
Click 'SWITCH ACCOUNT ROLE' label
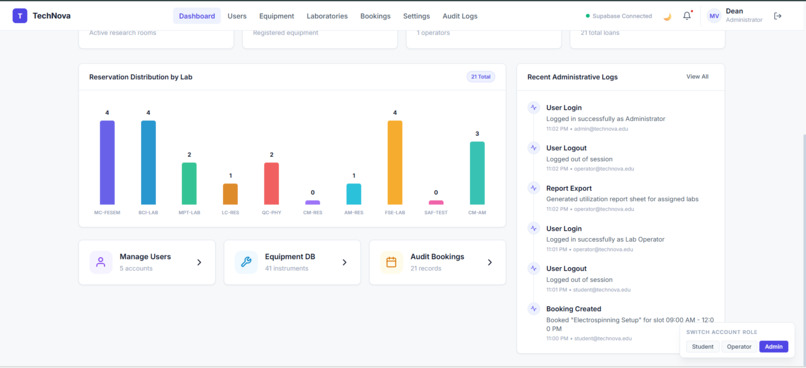[x=722, y=332]
